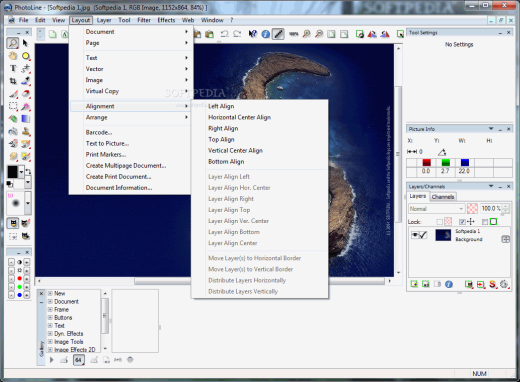The height and width of the screenshot is (382, 520).
Task: Click the zoom in magnifier in the toolbar
Action: (x=306, y=34)
